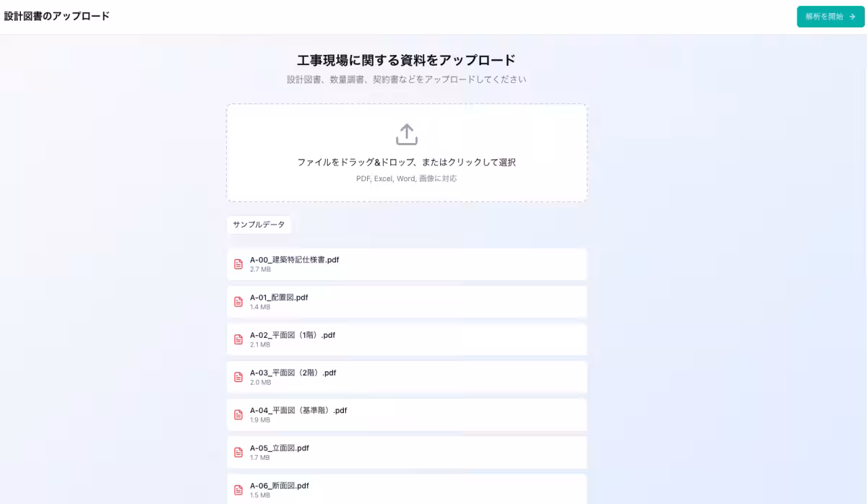867x504 pixels.
Task: Click the red file icon next to A-02_平面図（1階）.pdf
Action: pyautogui.click(x=238, y=339)
